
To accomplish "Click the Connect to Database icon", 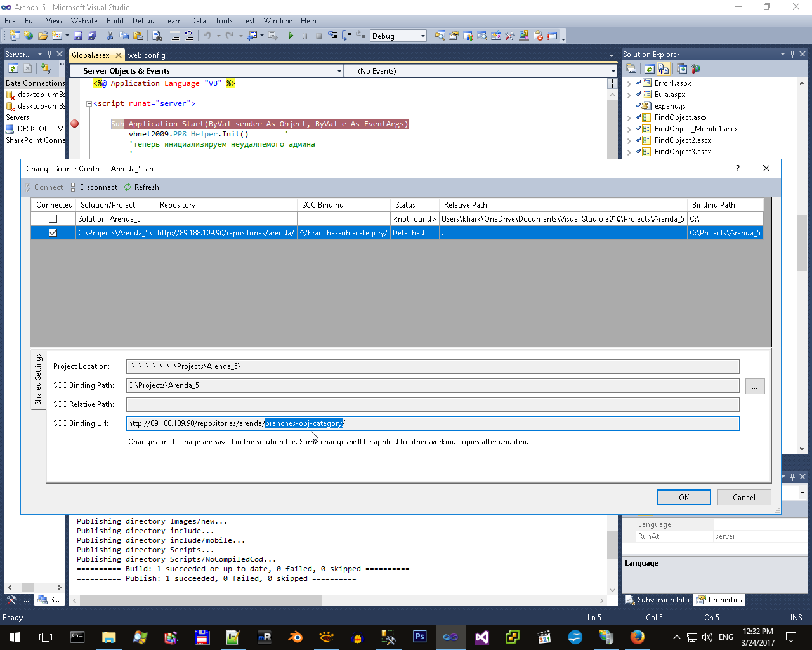I will click(x=46, y=69).
